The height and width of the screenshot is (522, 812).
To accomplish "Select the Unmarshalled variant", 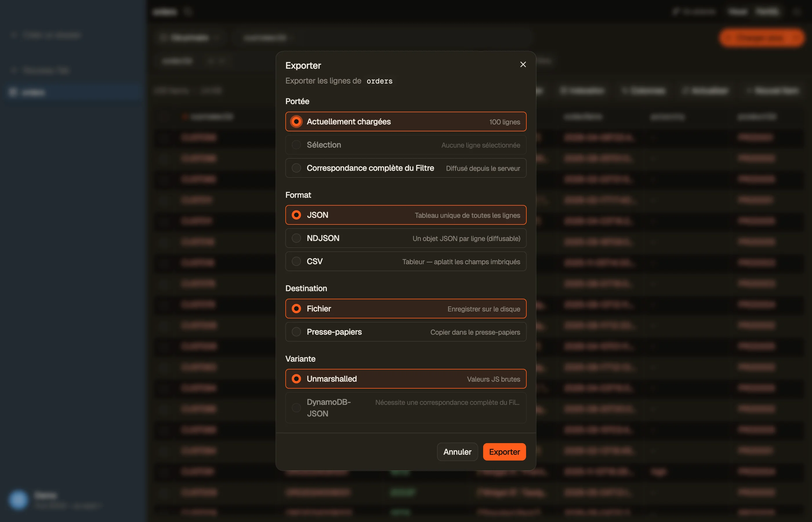I will point(406,379).
